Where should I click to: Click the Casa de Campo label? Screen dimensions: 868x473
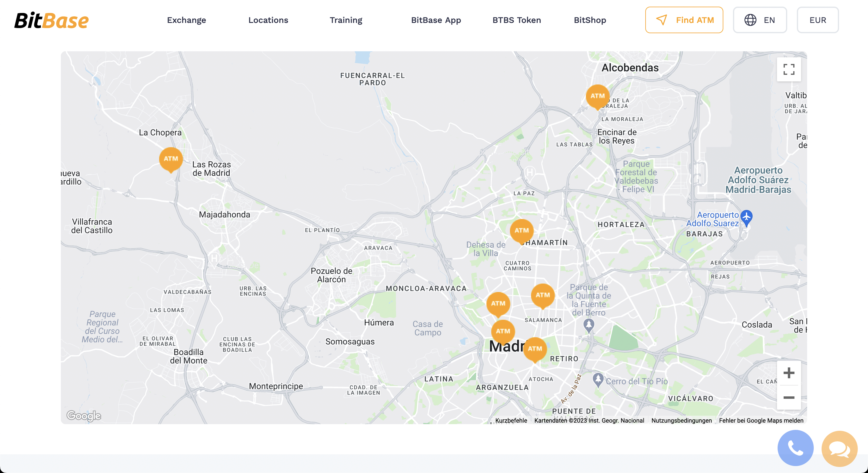click(x=428, y=328)
